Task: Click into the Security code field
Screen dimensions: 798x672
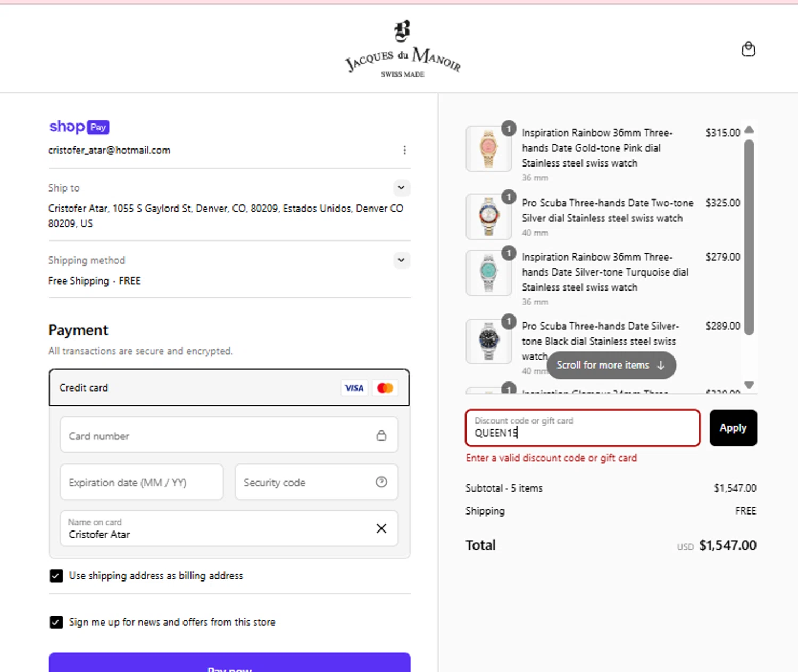Action: pyautogui.click(x=317, y=482)
